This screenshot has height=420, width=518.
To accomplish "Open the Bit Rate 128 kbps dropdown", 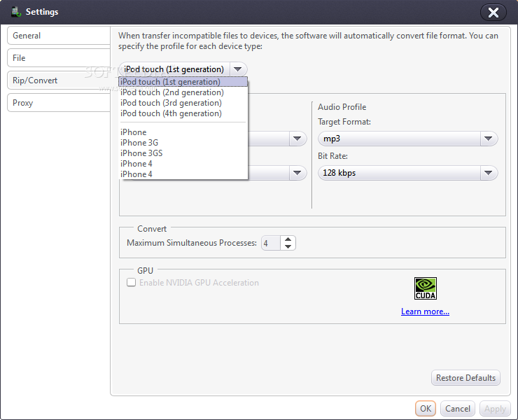I will click(x=407, y=173).
